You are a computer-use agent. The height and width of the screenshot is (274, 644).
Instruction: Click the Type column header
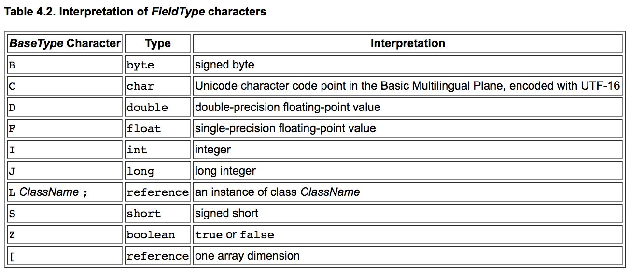point(158,43)
